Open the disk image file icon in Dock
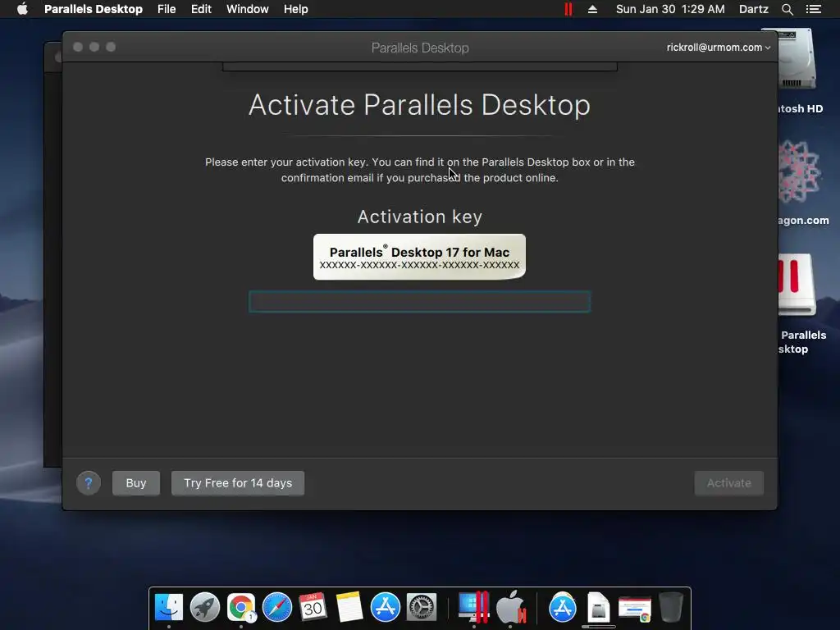The width and height of the screenshot is (840, 630). pyautogui.click(x=598, y=607)
